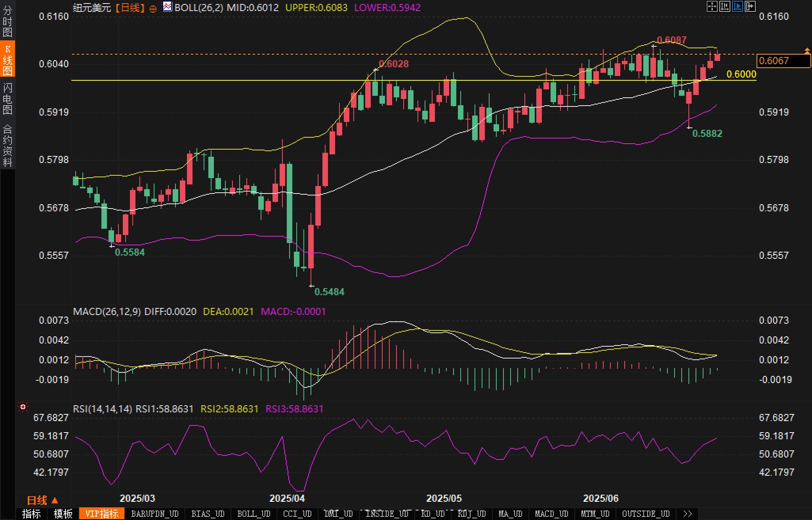
Task: Apply the MTM_UD indicator
Action: 595,514
